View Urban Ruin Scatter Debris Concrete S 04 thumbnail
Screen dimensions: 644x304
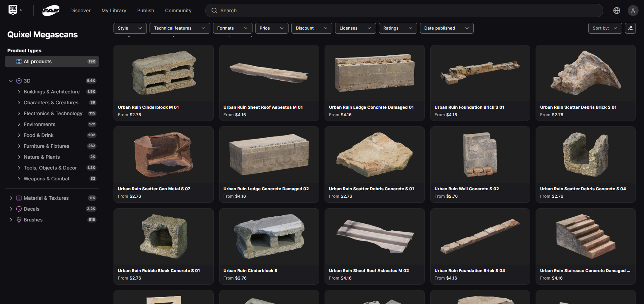(586, 155)
